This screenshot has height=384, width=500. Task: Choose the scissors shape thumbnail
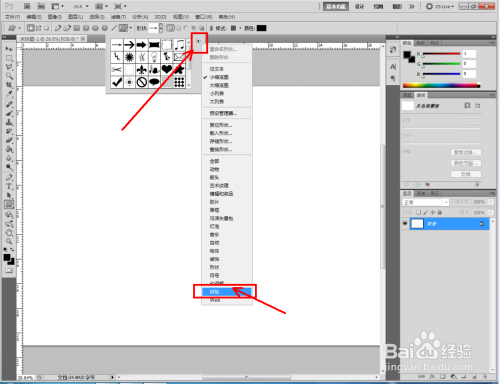(x=117, y=69)
